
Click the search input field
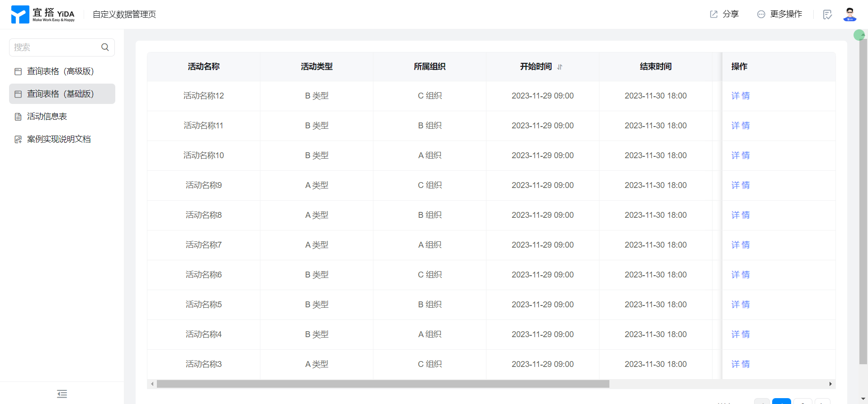[x=54, y=47]
